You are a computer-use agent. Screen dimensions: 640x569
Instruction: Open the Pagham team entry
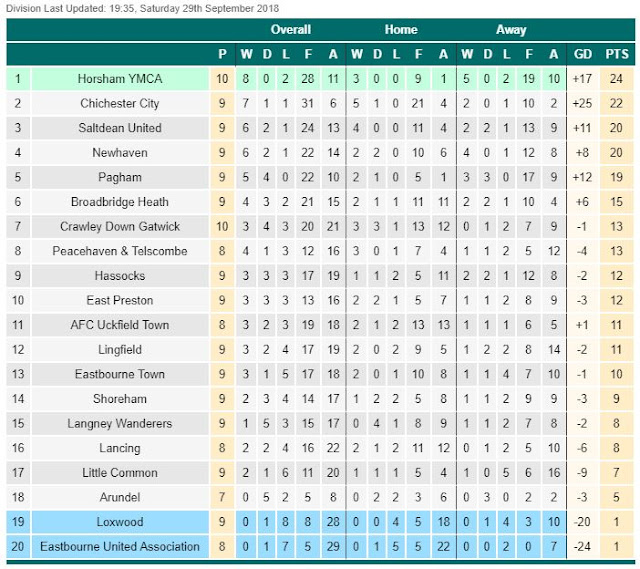pos(120,177)
